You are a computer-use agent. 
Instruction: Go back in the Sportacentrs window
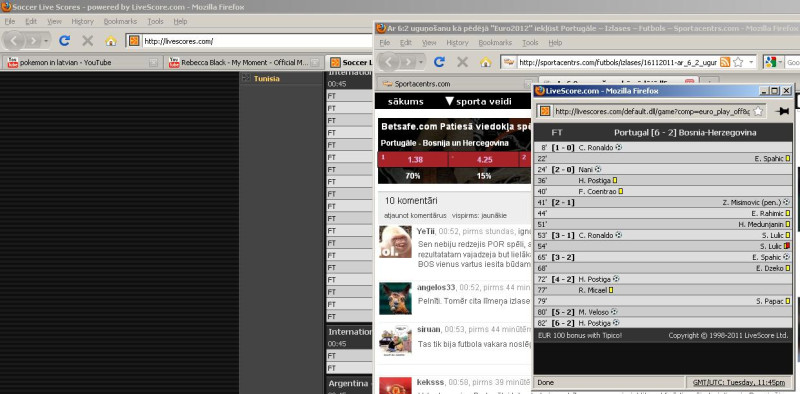389,62
